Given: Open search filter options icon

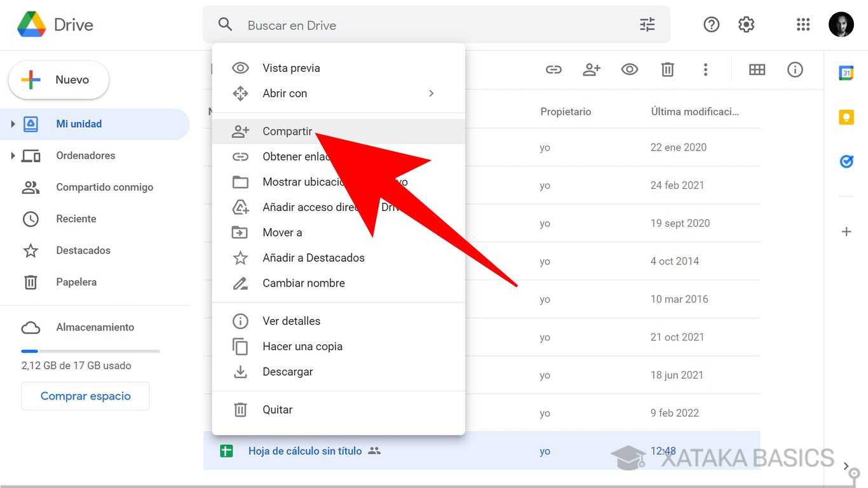Looking at the screenshot, I should 647,25.
